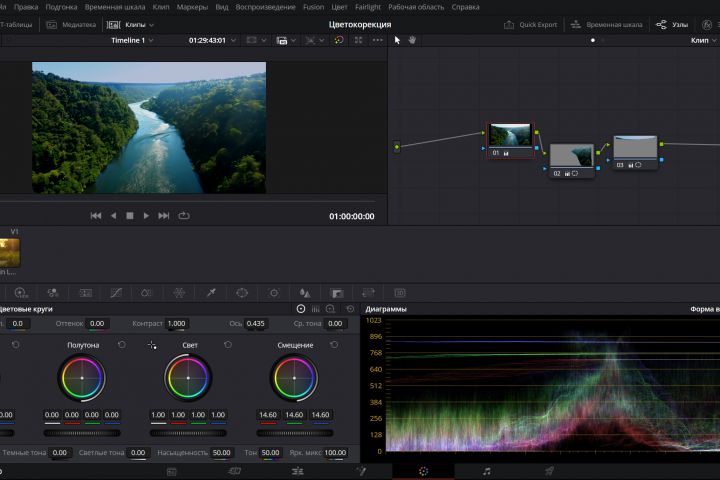Click the Quick Export button
The image size is (720, 480).
531,24
